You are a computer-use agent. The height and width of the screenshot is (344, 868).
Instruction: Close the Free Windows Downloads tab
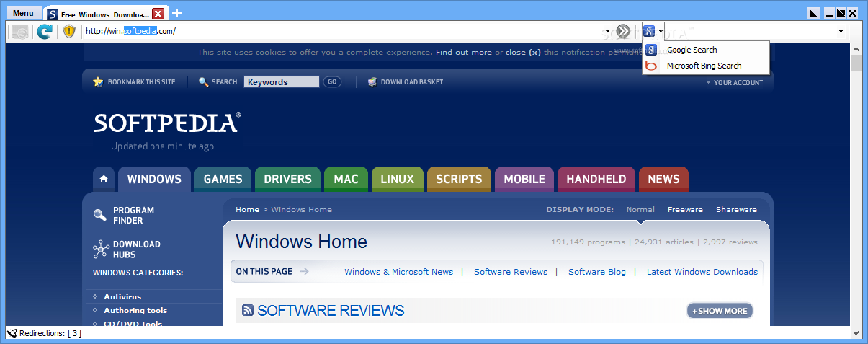[x=158, y=14]
